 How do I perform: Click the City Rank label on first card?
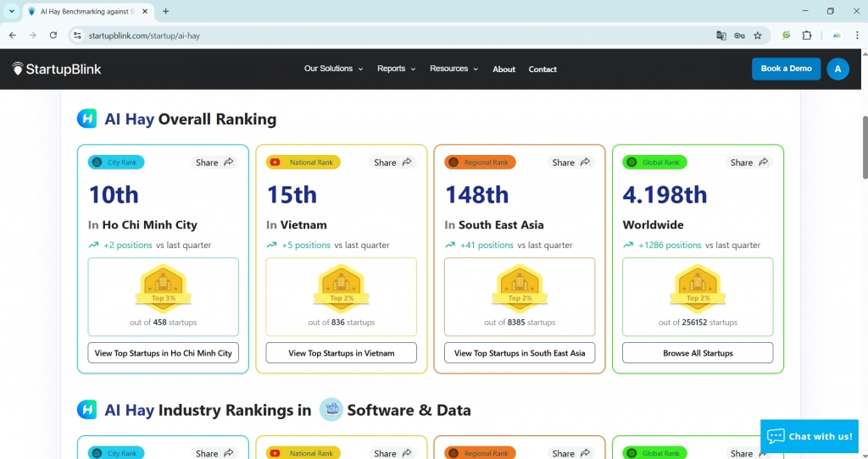pyautogui.click(x=116, y=162)
